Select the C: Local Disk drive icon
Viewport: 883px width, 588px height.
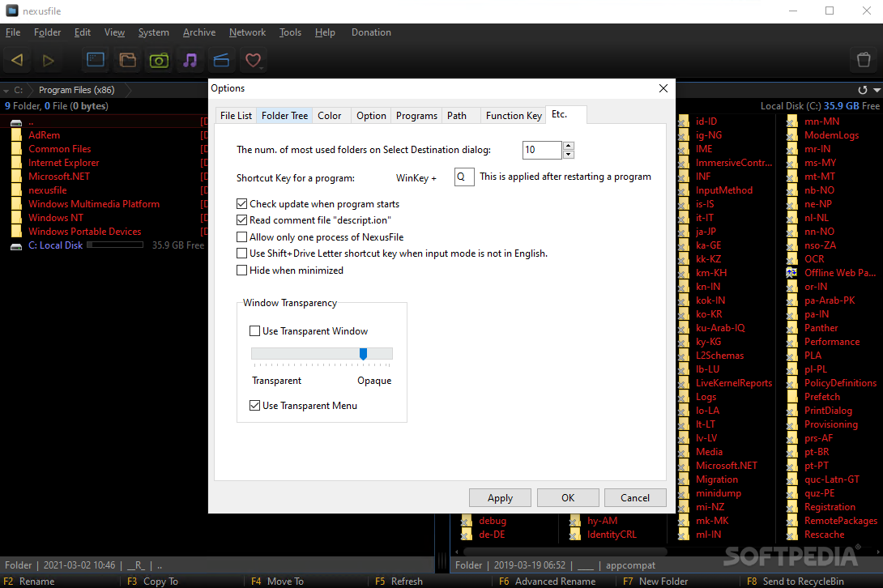pos(16,246)
